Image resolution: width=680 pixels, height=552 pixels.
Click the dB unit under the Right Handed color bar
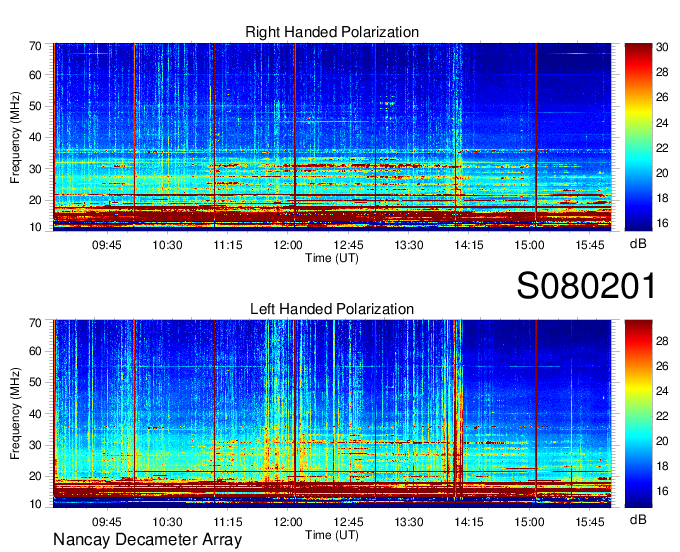638,244
